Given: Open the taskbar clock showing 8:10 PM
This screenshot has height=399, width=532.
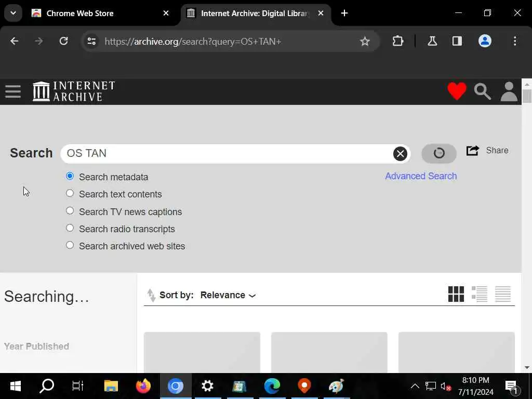Looking at the screenshot, I should point(476,386).
